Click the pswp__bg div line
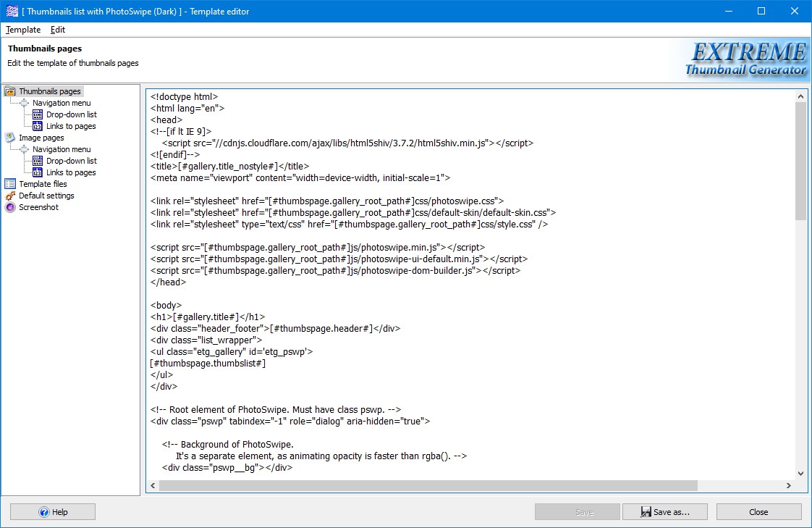This screenshot has width=812, height=528. pos(227,468)
